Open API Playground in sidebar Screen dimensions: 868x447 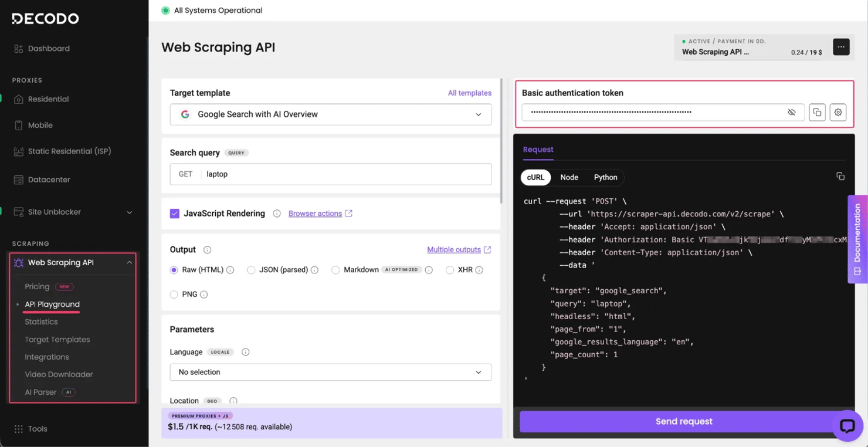click(52, 304)
